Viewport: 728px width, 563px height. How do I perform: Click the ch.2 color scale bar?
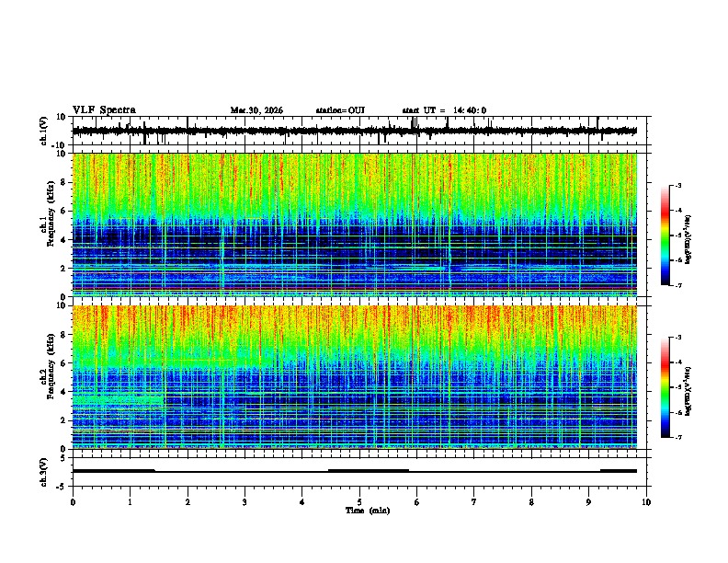point(665,387)
